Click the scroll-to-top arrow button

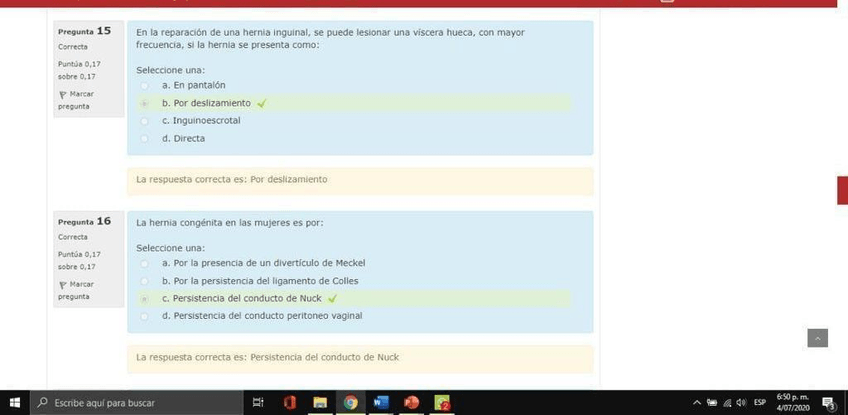817,338
